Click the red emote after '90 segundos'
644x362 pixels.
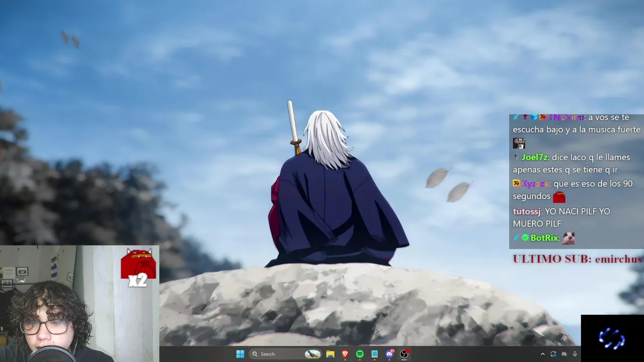coord(559,197)
